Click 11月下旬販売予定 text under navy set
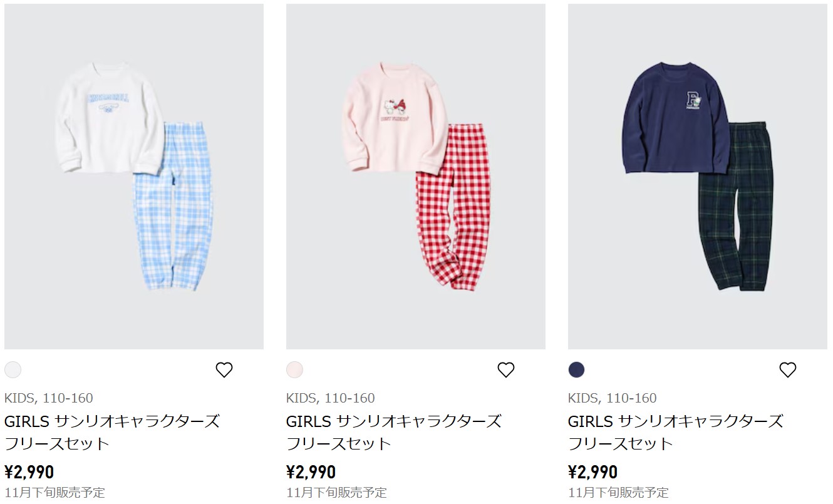Screen dimensions: 833x504 click(618, 493)
